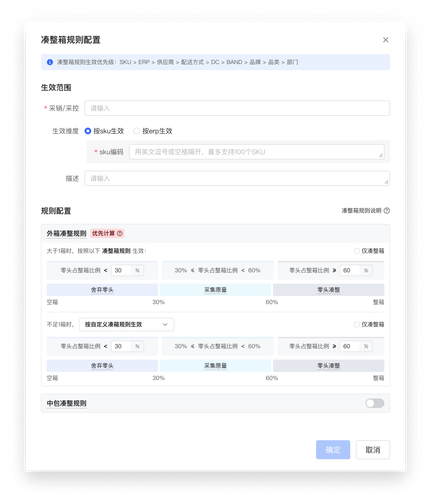
Task: Close the 凑整箱规则配置 dialog
Action: [x=385, y=40]
